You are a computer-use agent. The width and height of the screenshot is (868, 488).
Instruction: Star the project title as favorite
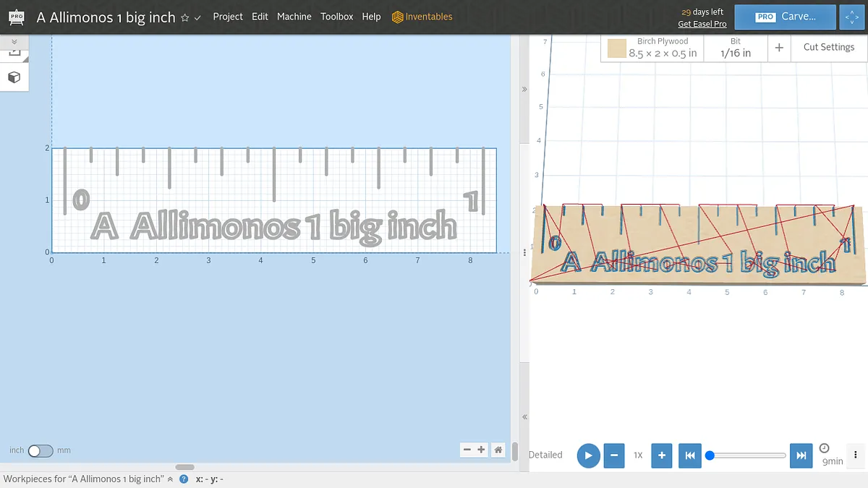185,17
